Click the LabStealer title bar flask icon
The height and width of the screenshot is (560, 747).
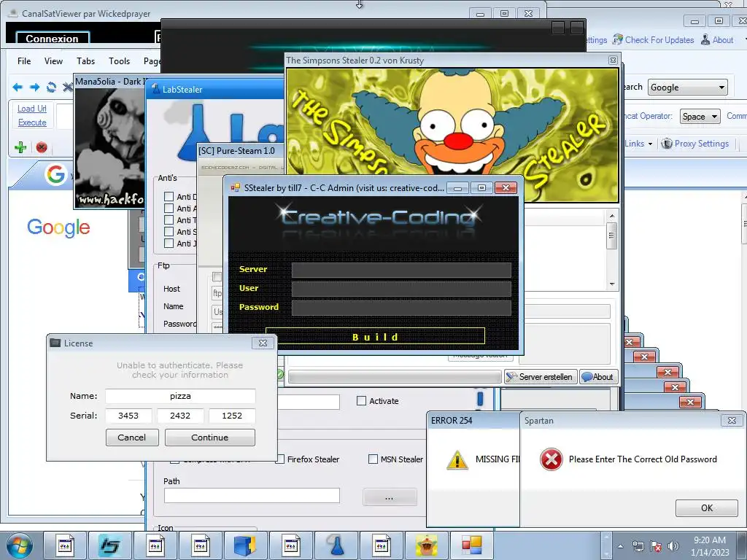click(155, 88)
